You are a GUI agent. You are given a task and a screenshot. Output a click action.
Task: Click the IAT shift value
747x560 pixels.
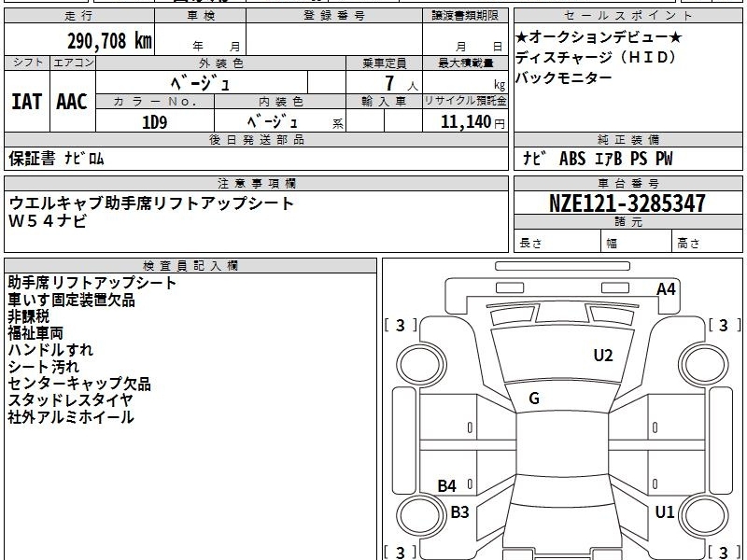27,102
